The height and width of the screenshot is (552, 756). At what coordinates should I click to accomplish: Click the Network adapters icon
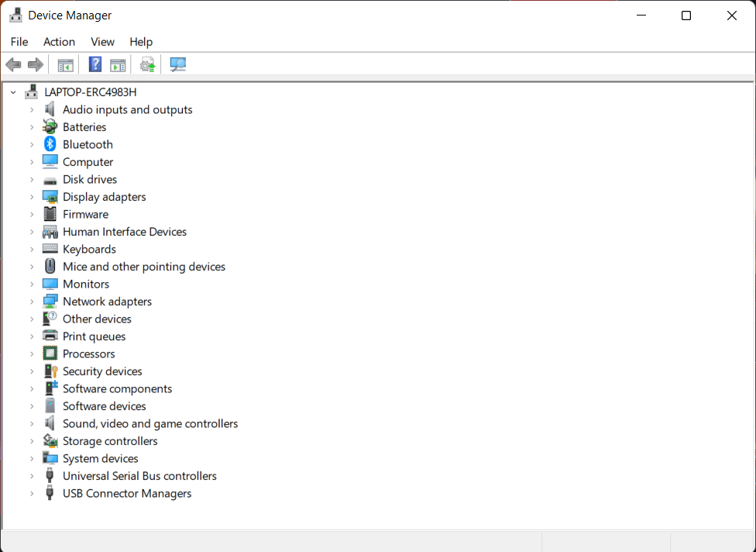pos(50,302)
